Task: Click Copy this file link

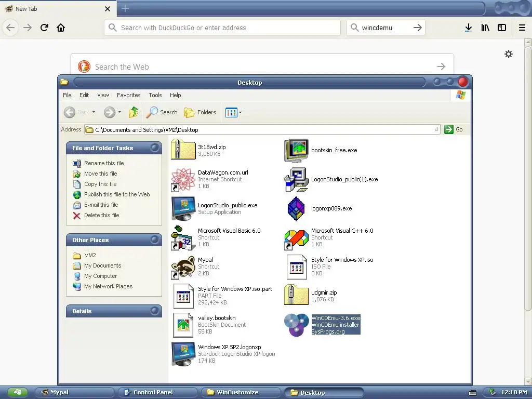Action: coord(100,184)
